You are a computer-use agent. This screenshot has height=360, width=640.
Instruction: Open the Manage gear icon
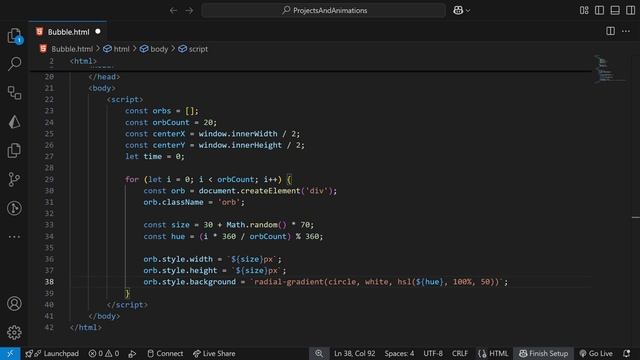(x=14, y=332)
